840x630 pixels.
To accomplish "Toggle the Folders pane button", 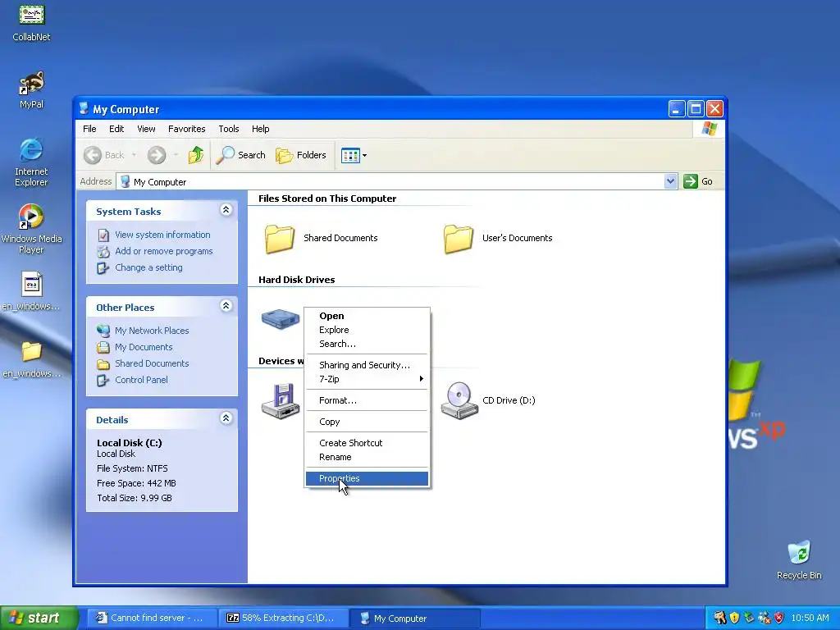I will pyautogui.click(x=300, y=155).
